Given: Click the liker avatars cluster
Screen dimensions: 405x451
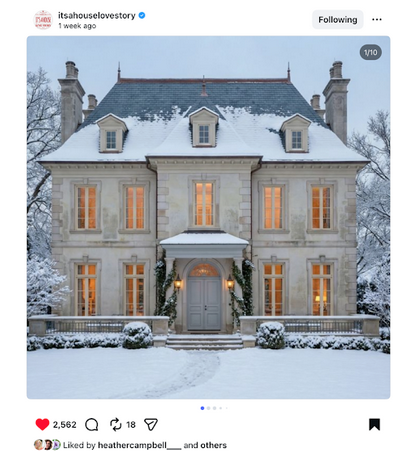Looking at the screenshot, I should 47,445.
